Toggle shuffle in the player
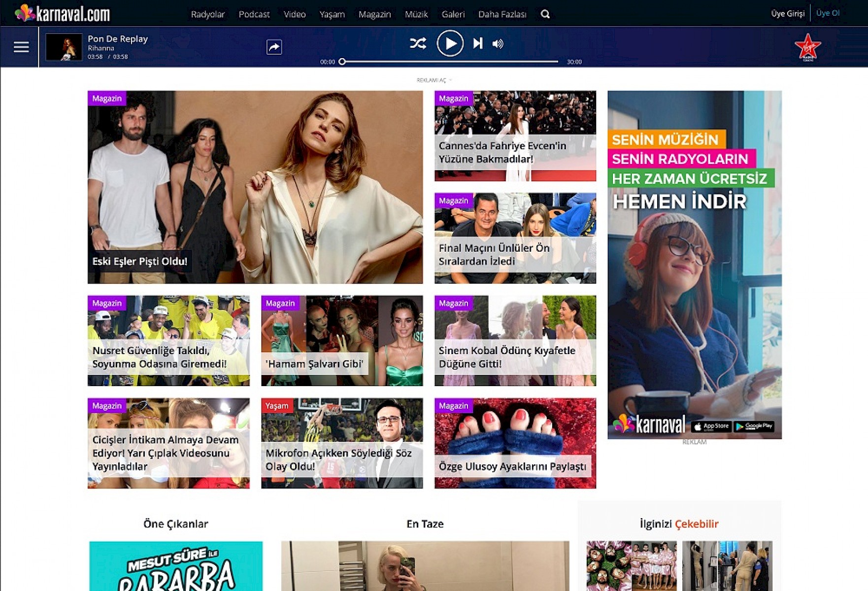Image resolution: width=868 pixels, height=591 pixels. [418, 44]
